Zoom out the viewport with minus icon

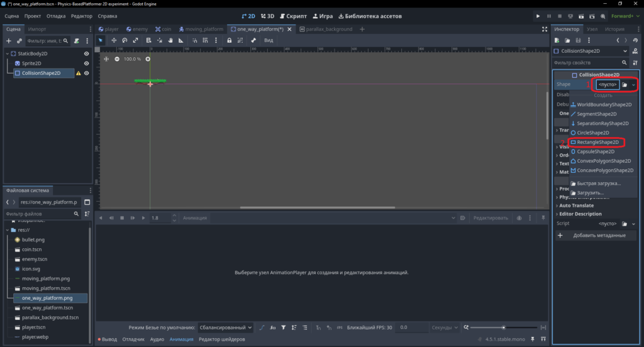pyautogui.click(x=117, y=59)
